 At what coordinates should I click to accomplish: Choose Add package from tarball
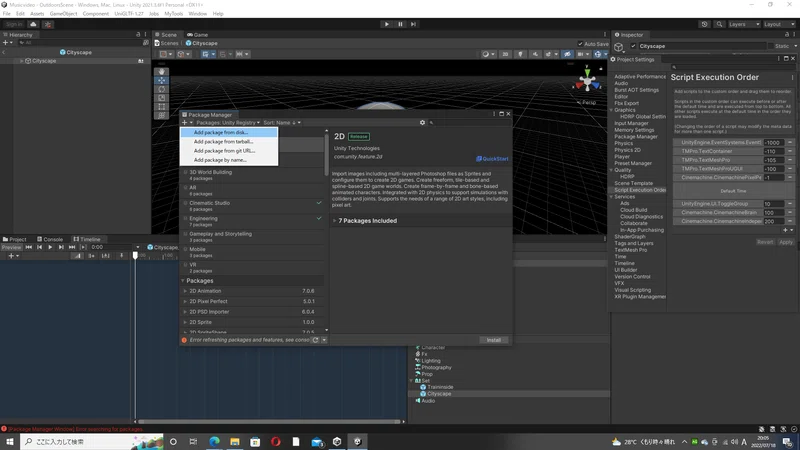(229, 141)
